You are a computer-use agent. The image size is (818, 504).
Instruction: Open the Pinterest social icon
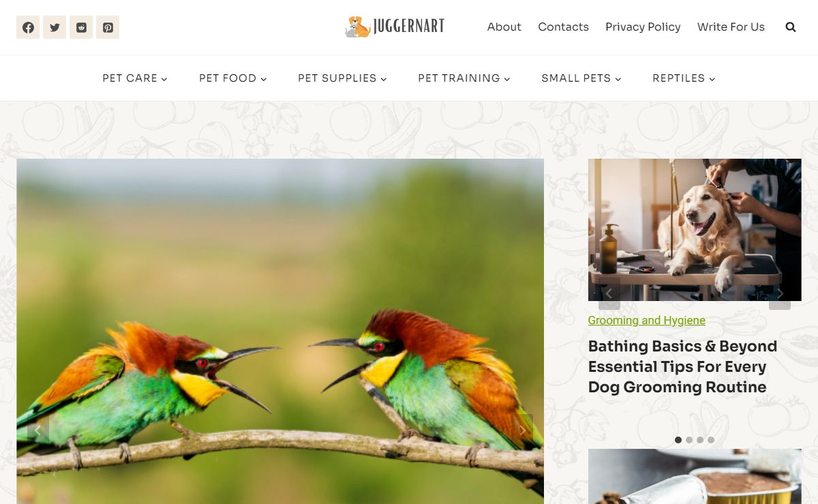108,27
